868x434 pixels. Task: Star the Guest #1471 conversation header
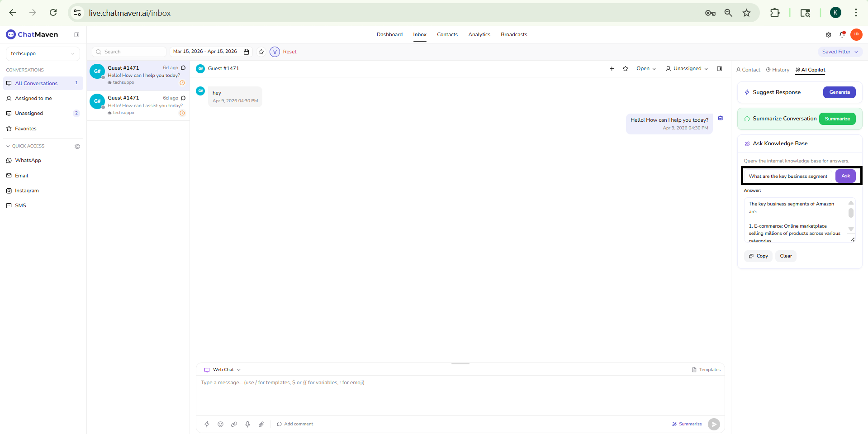(x=625, y=69)
